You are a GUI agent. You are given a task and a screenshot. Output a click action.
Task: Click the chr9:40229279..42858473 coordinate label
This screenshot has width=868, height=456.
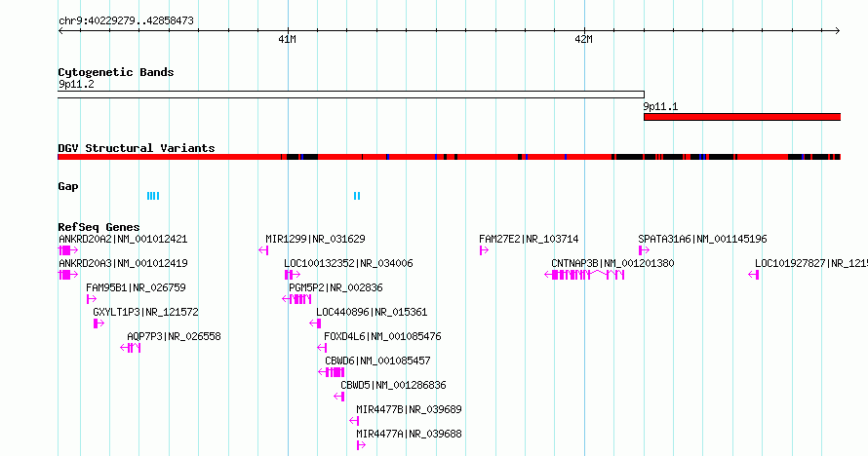(x=126, y=20)
